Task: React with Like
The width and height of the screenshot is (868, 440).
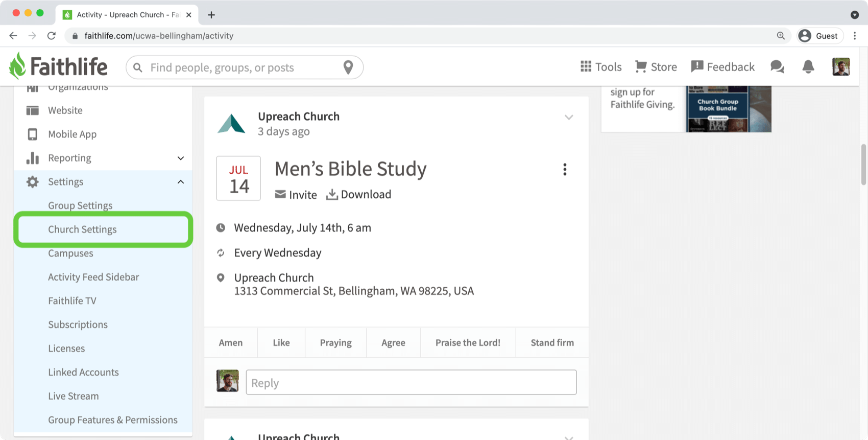Action: coord(281,342)
